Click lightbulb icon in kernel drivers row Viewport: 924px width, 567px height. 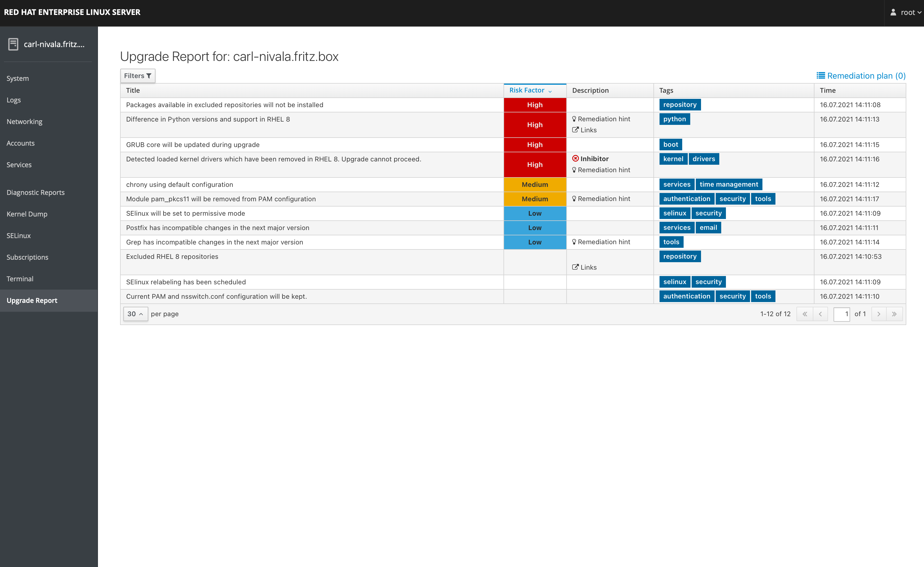[x=574, y=170]
